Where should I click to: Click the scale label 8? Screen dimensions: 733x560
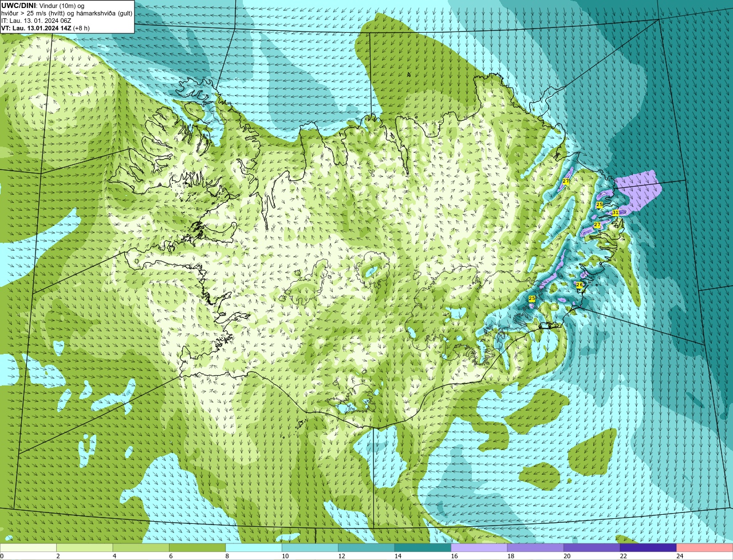[227, 556]
